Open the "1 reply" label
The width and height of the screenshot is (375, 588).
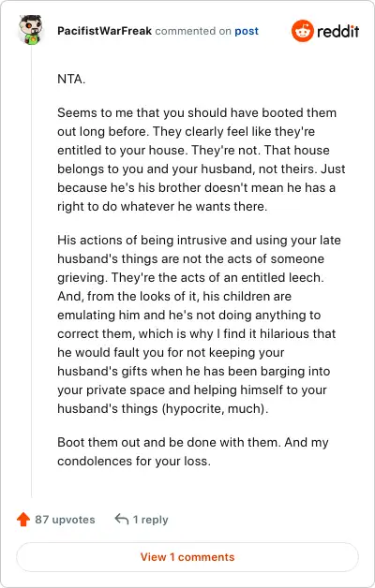(151, 520)
